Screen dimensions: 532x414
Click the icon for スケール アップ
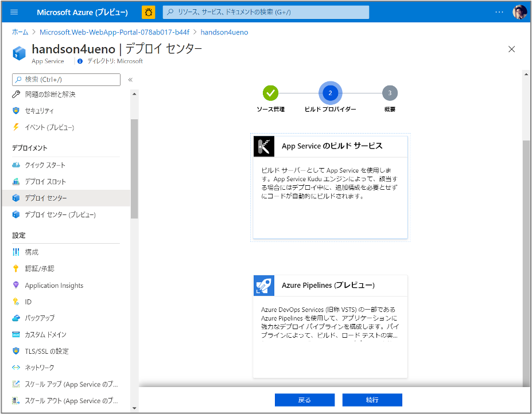pos(16,384)
